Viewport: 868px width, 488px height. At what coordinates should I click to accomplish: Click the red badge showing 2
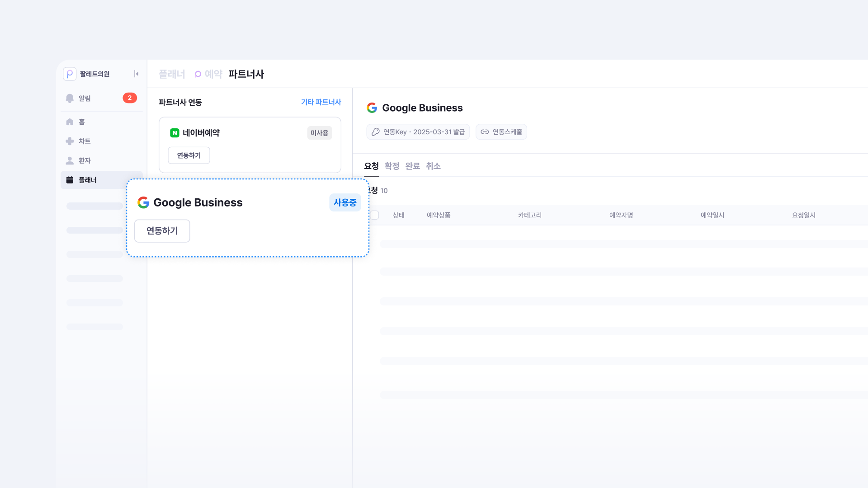pos(130,98)
